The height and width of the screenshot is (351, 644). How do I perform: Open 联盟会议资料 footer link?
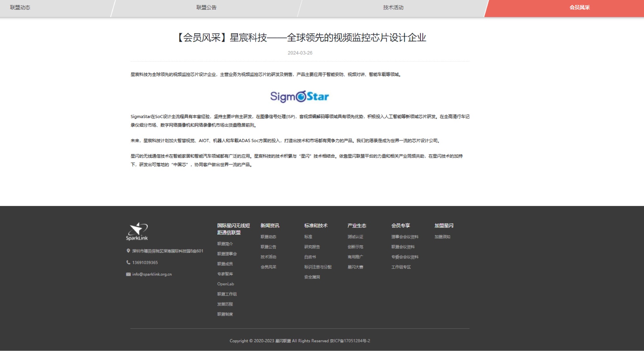403,247
